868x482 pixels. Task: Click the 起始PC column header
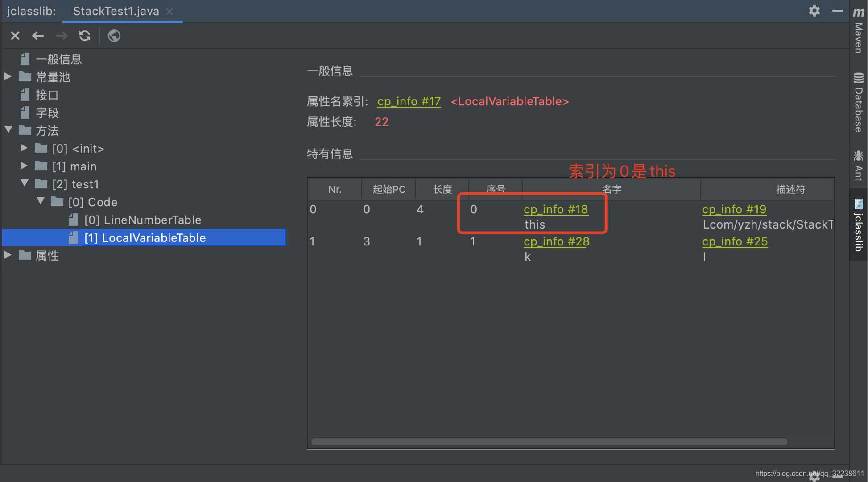(x=389, y=189)
